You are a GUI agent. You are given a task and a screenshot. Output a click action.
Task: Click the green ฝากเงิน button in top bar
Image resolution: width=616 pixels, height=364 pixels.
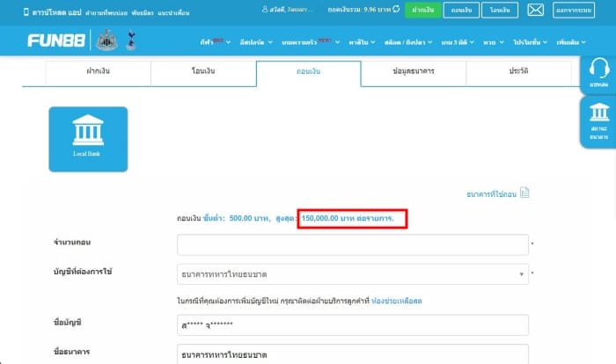[x=422, y=10]
